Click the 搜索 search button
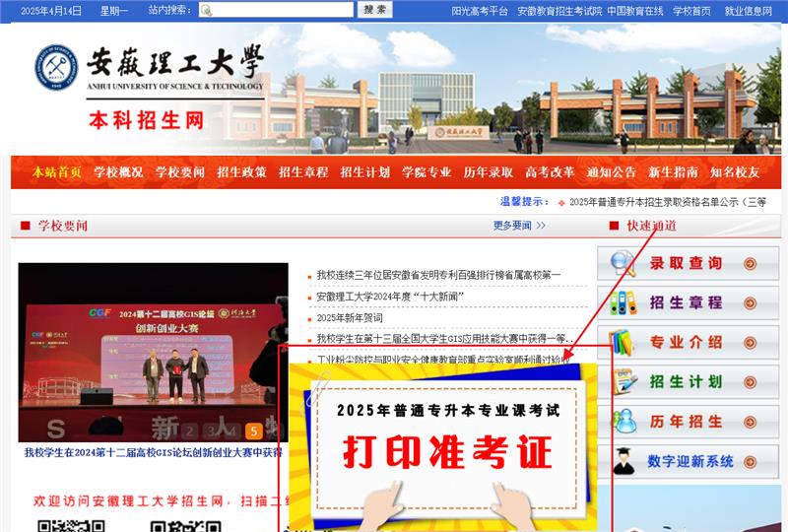The image size is (788, 532). [x=375, y=10]
